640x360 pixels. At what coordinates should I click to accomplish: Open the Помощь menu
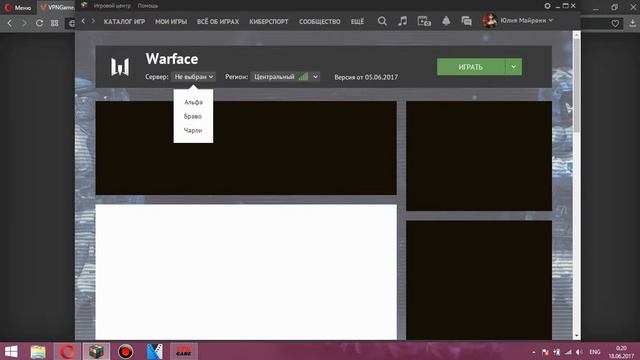[x=148, y=6]
